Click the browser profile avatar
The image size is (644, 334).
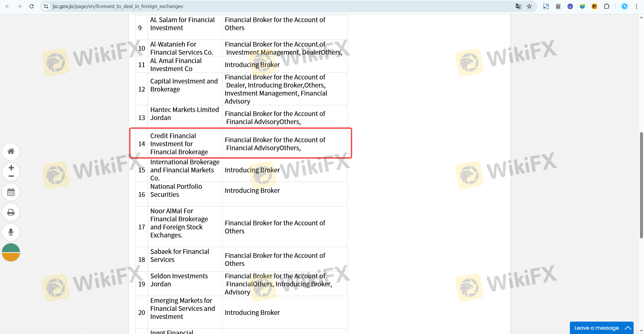tap(625, 6)
